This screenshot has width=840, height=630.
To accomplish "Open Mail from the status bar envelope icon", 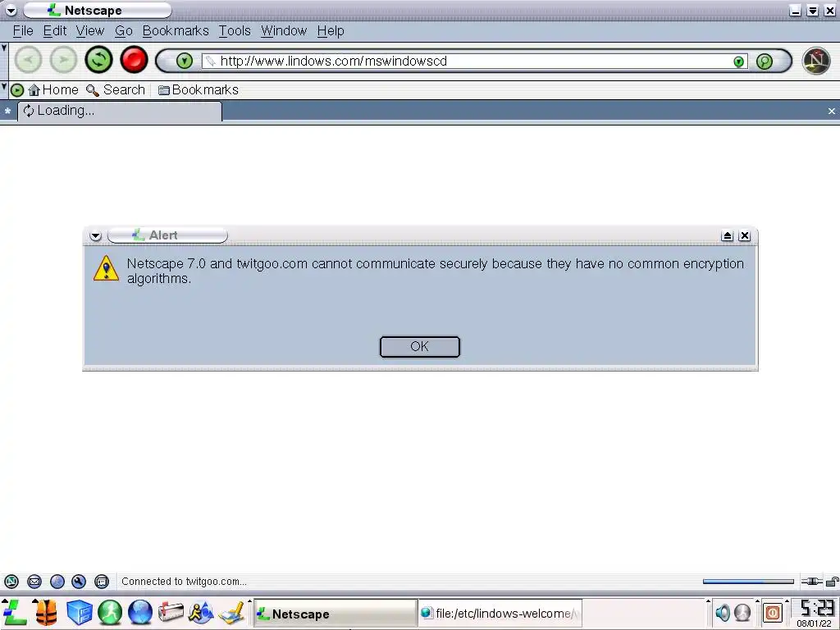I will 34,582.
